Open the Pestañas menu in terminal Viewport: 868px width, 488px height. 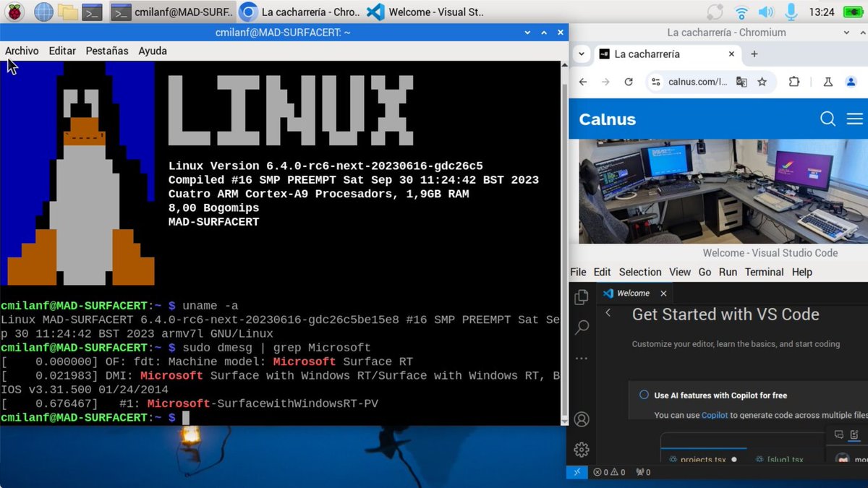pyautogui.click(x=107, y=51)
